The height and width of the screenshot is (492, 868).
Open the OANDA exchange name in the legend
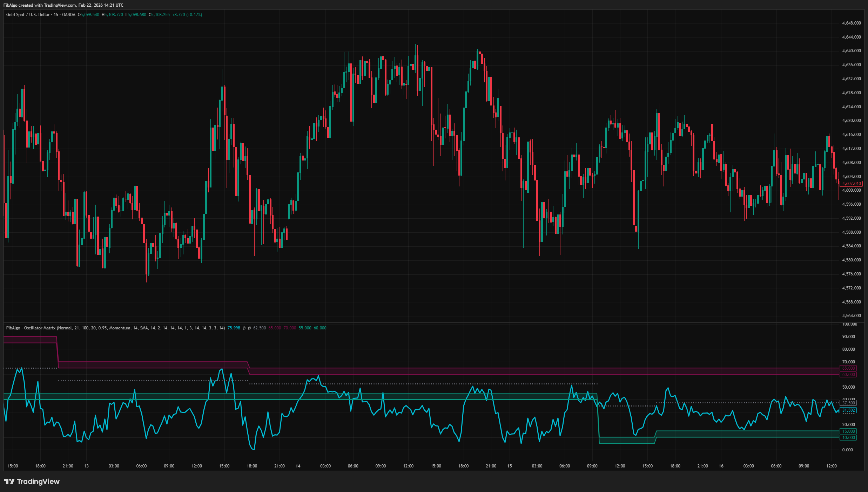(x=69, y=15)
